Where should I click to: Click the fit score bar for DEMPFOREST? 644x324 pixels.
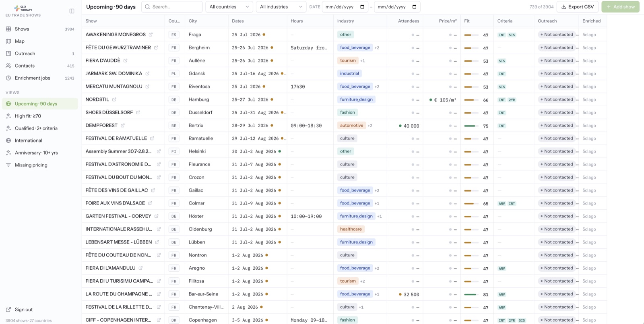[x=471, y=126]
